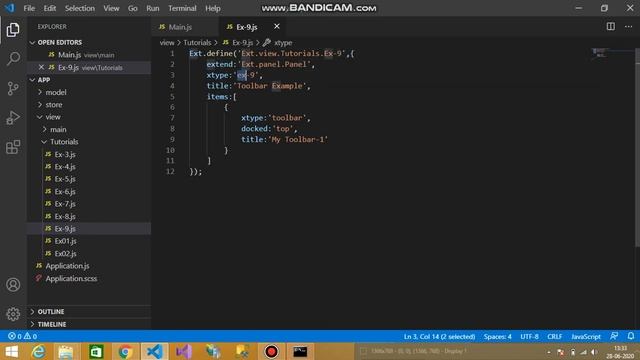Viewport: 640px width, 360px height.
Task: Click the code minimap preview
Action: 600,53
